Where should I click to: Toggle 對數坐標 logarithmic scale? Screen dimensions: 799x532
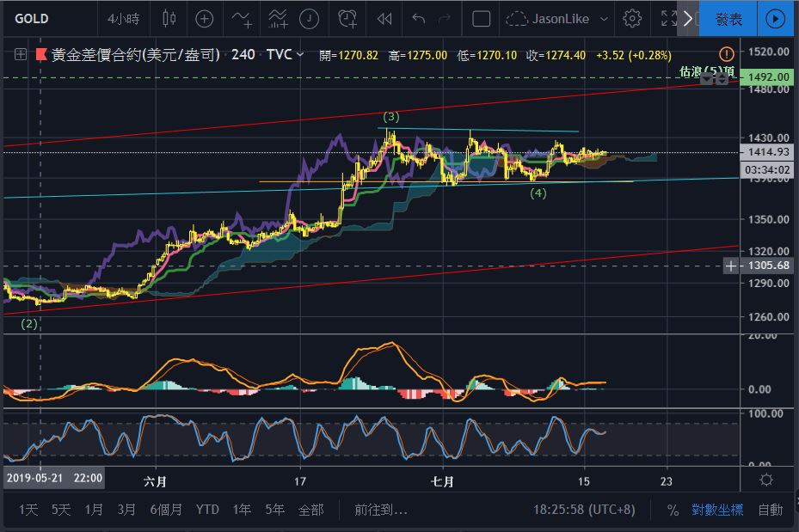(x=717, y=510)
